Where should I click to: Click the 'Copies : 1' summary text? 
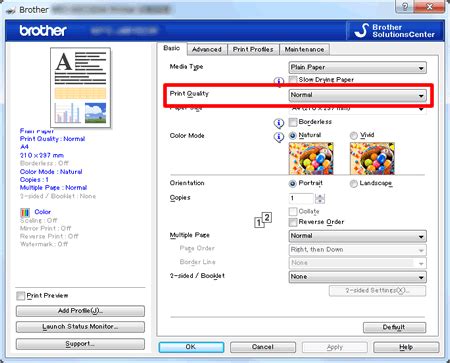[x=34, y=180]
